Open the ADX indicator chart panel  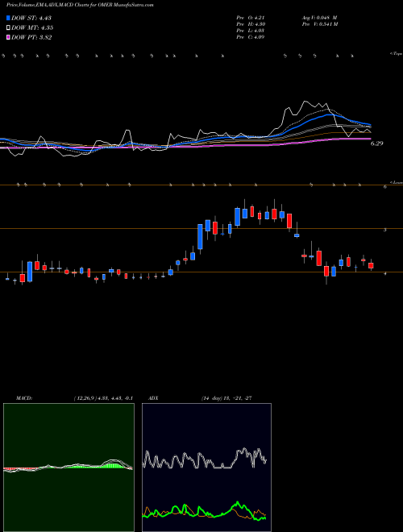click(206, 468)
